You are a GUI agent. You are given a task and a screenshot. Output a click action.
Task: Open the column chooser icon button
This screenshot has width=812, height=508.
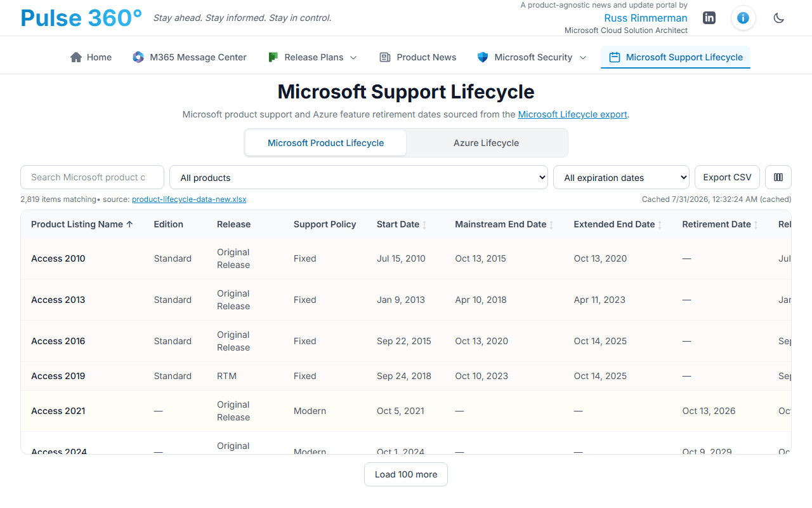(778, 177)
